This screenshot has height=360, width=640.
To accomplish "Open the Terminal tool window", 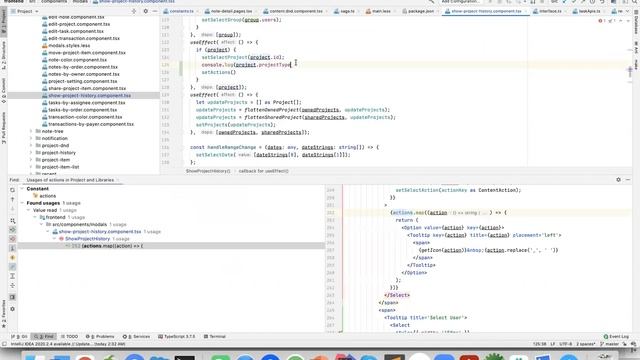I will point(215,337).
